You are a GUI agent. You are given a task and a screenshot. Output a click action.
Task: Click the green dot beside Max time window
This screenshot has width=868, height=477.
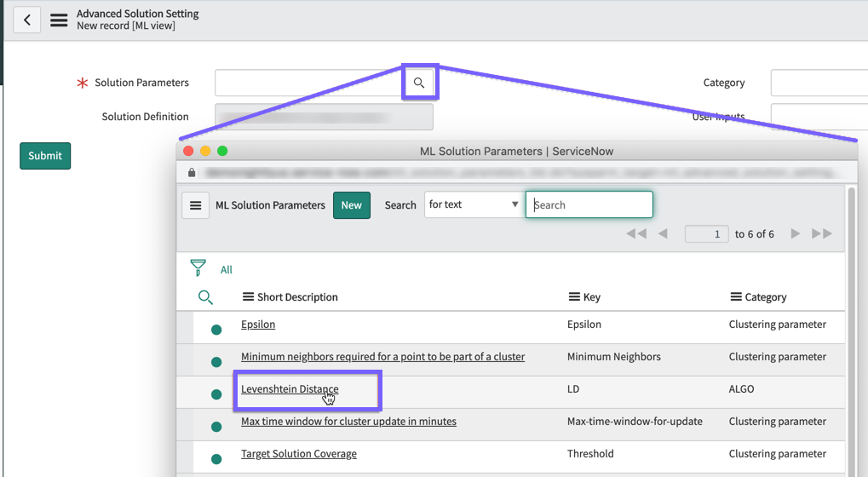pyautogui.click(x=216, y=427)
